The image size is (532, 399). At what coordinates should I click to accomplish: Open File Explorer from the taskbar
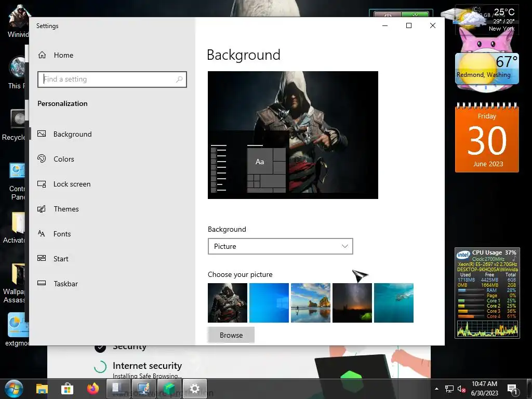coord(42,389)
